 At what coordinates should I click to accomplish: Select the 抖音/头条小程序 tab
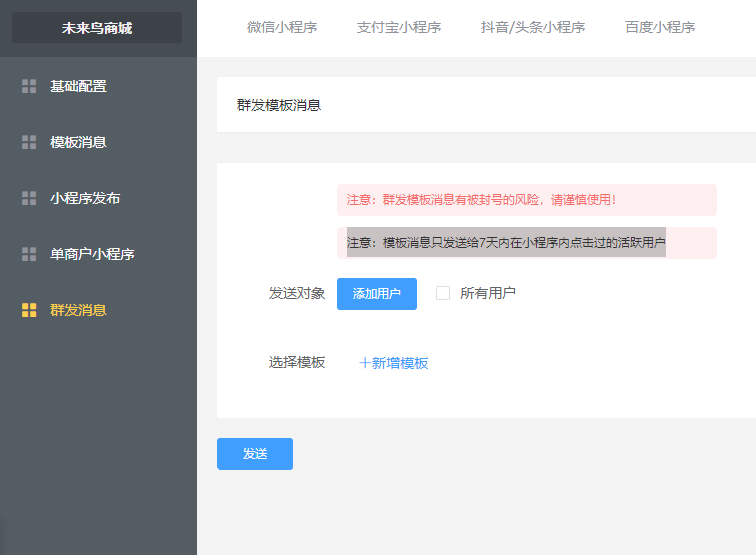point(532,27)
